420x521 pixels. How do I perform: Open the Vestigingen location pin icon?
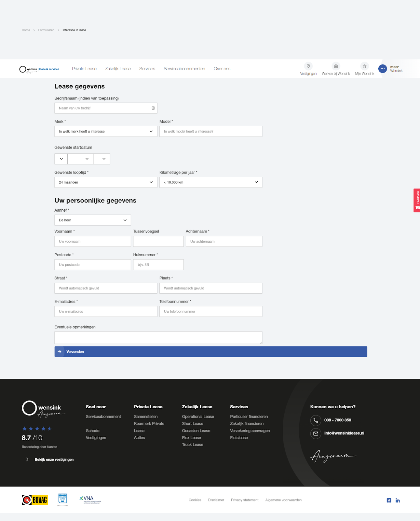(x=308, y=66)
